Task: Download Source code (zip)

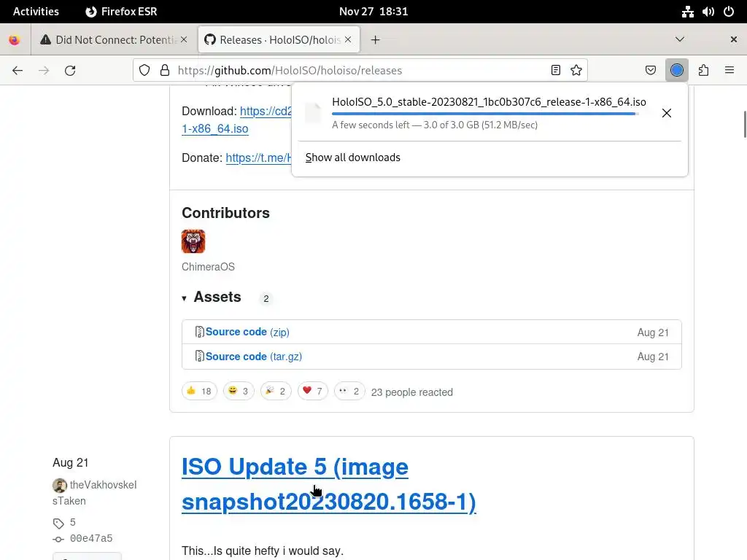Action: click(x=247, y=332)
